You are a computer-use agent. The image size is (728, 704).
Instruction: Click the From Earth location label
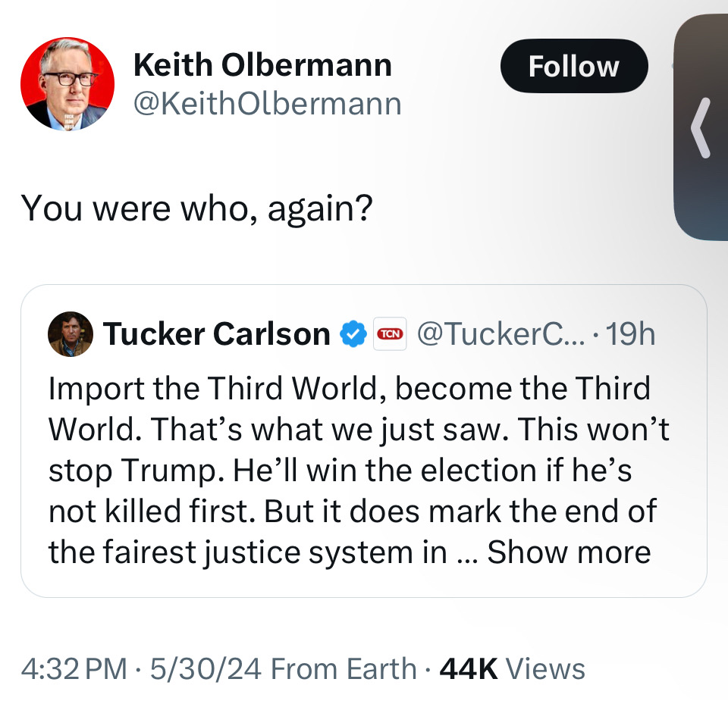point(344,668)
